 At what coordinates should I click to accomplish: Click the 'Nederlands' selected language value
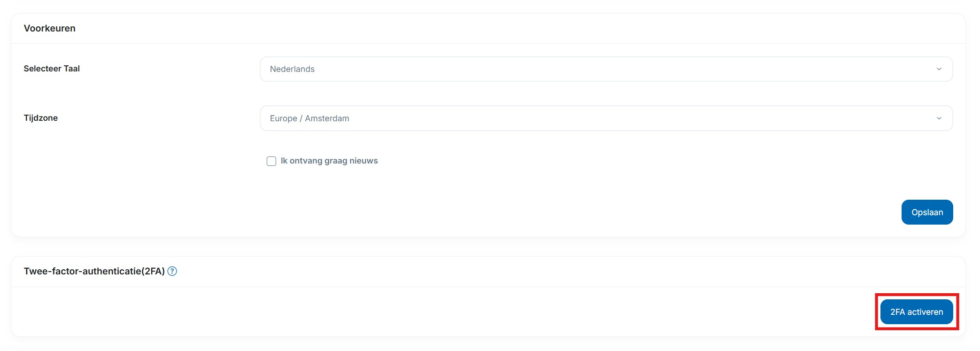[292, 69]
